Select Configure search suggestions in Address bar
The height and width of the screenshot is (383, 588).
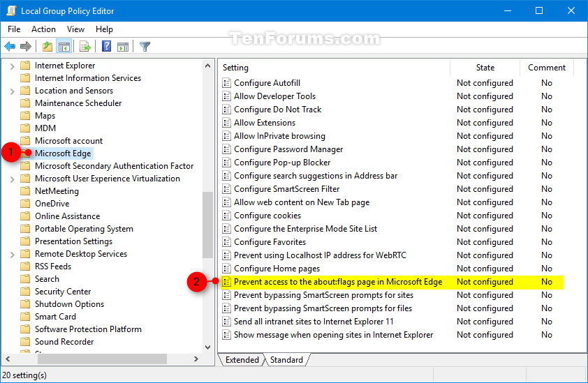tap(316, 176)
